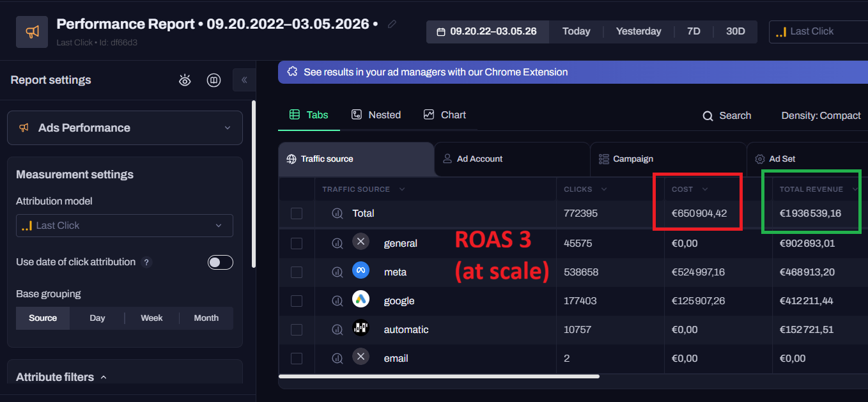Screen dimensions: 868x402
Task: Check the meta row checkbox
Action: [x=297, y=272]
